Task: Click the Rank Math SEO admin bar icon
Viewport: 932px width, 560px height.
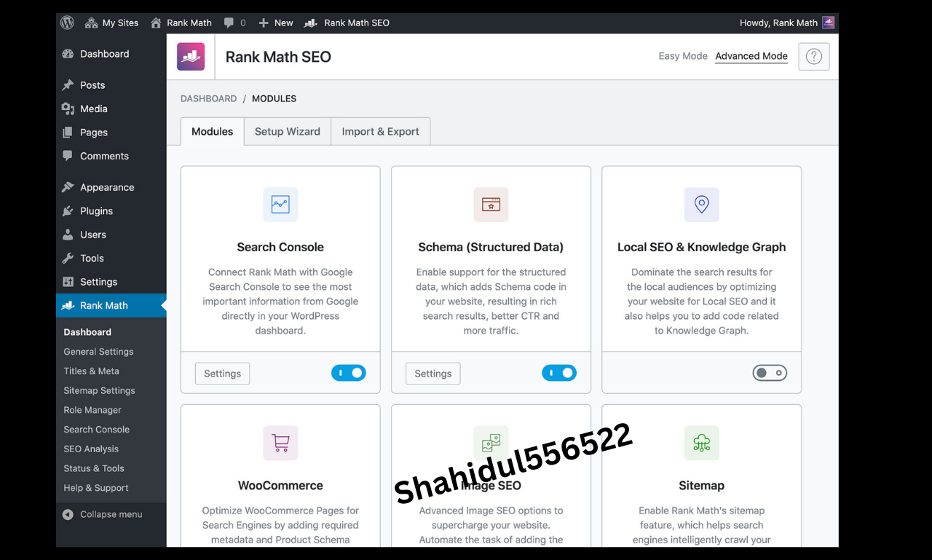Action: [310, 23]
